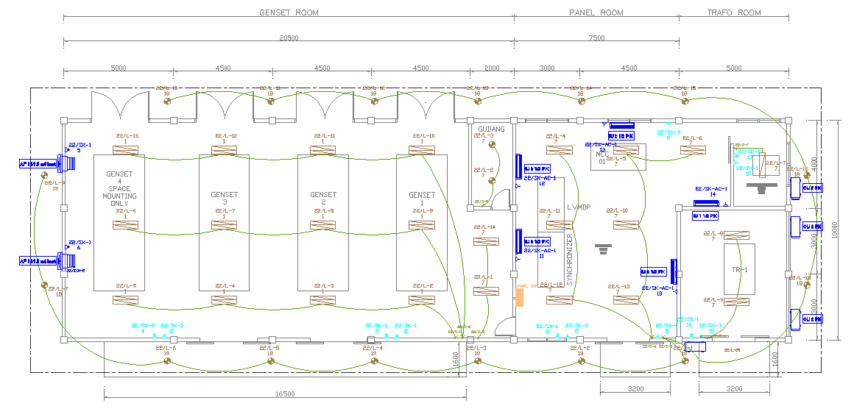The height and width of the screenshot is (420, 868).
Task: Click the 16500 dimension text at bottom
Action: [x=285, y=394]
